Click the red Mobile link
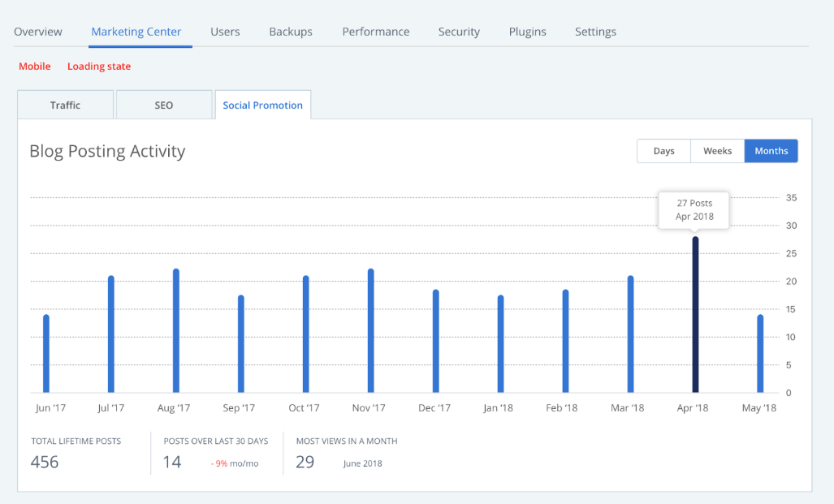This screenshot has width=834, height=504. (x=35, y=67)
